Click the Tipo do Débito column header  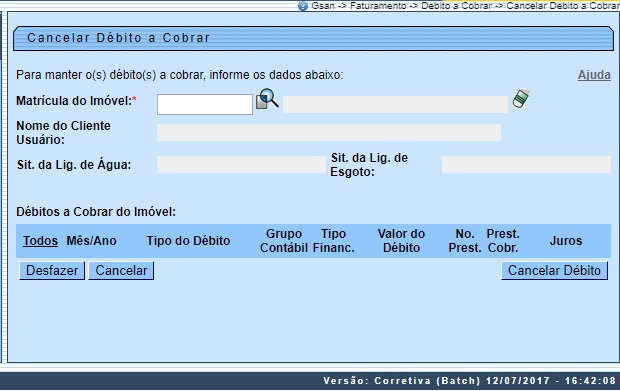click(x=188, y=240)
